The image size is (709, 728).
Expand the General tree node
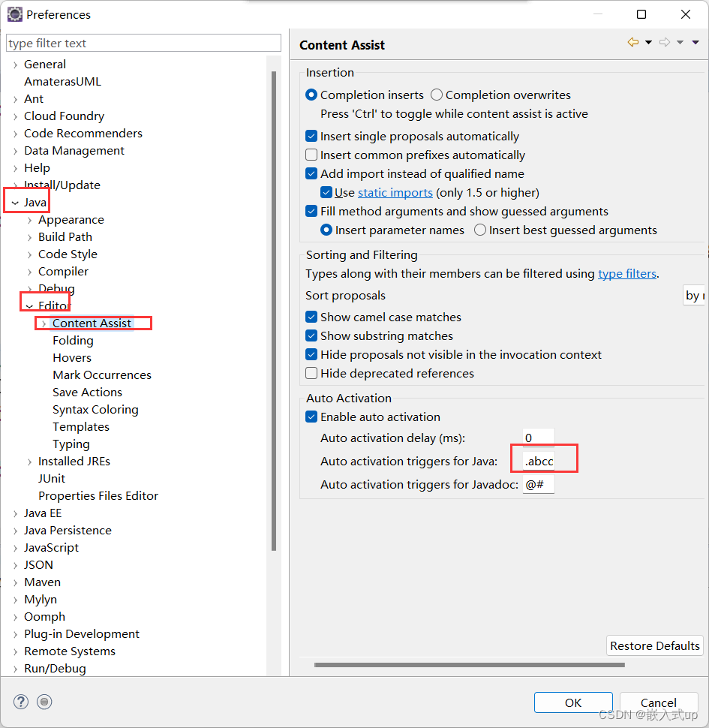(15, 65)
